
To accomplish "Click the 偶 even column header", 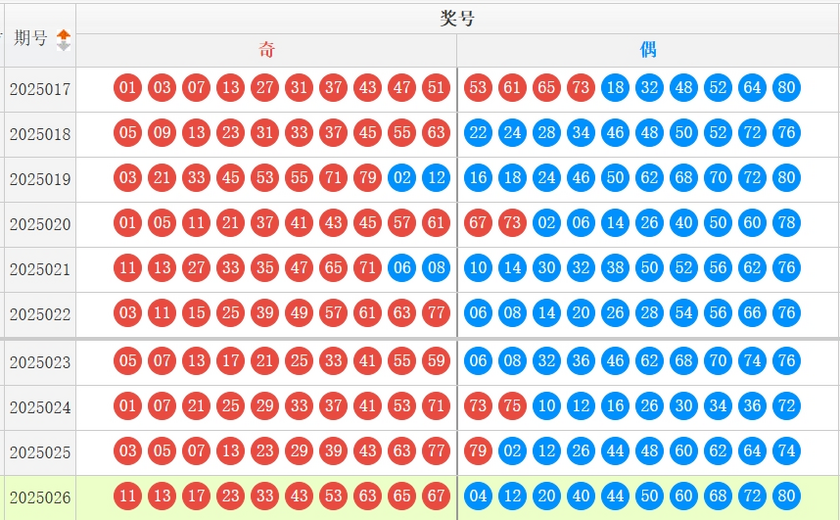I will [x=648, y=50].
